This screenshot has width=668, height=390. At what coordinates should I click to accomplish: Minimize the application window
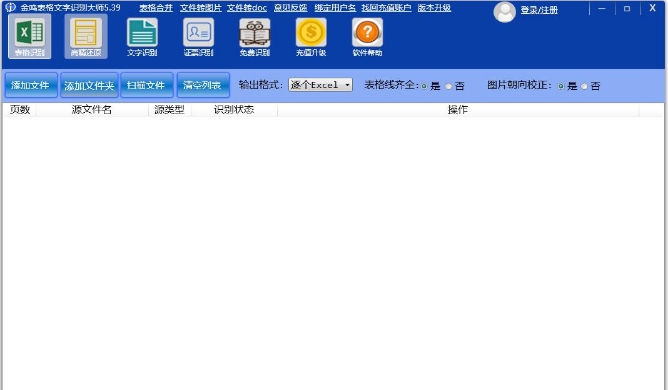602,9
